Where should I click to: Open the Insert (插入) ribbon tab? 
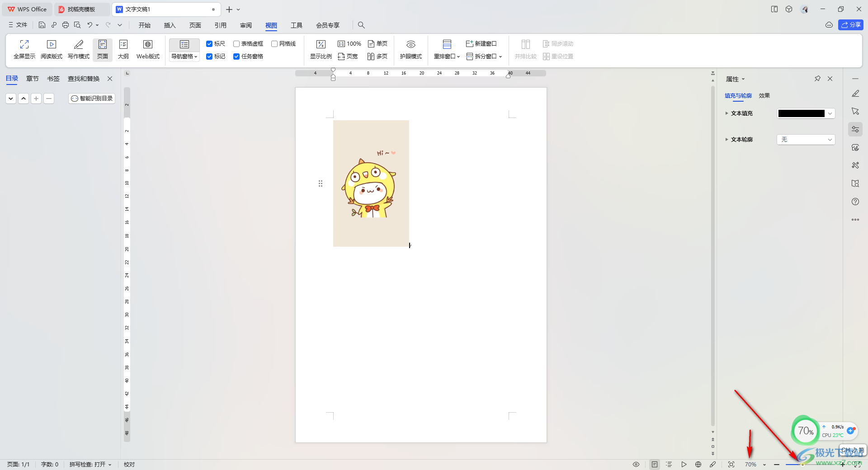[170, 25]
